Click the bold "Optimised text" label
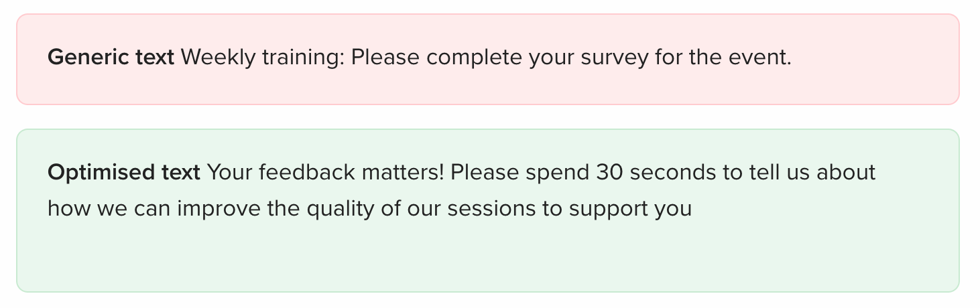The image size is (980, 308). (x=124, y=173)
